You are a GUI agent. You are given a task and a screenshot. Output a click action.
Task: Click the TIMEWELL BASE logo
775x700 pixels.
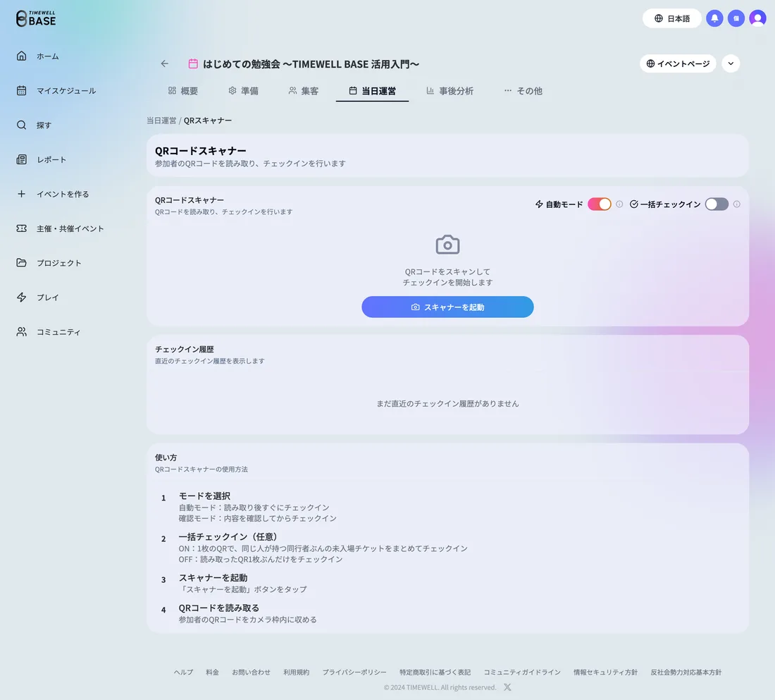[x=36, y=18]
